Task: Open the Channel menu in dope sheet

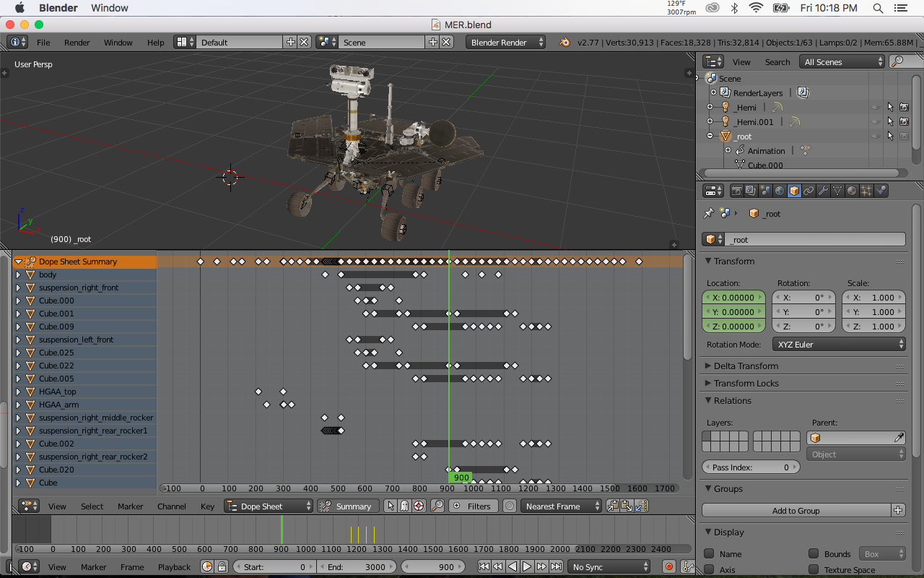Action: click(x=172, y=506)
